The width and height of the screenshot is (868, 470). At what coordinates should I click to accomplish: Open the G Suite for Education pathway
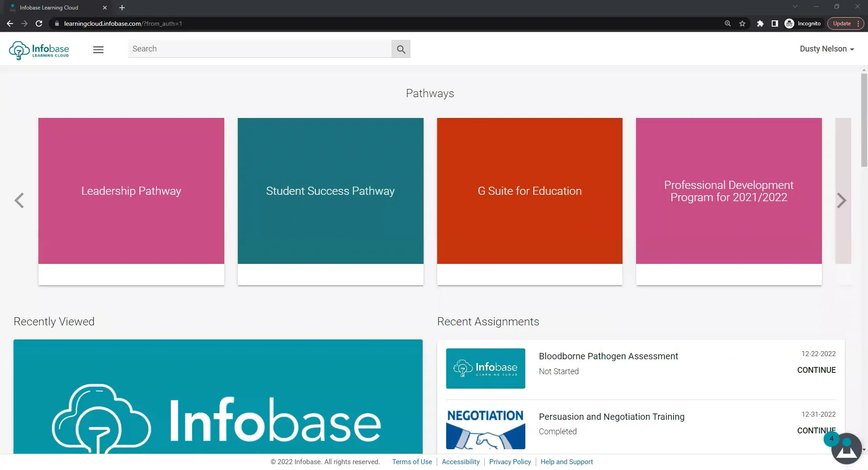coord(529,191)
